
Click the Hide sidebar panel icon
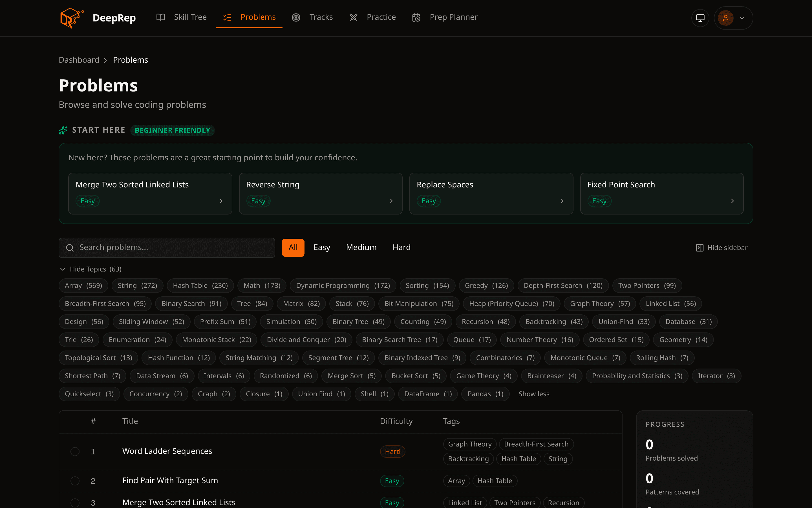point(700,248)
